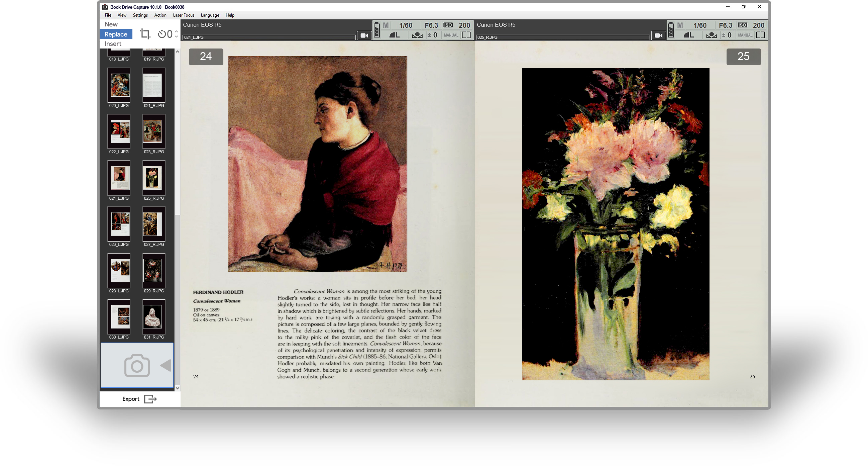Check left camera battery level icon
Screen dimensions: 868x469
pyautogui.click(x=377, y=30)
